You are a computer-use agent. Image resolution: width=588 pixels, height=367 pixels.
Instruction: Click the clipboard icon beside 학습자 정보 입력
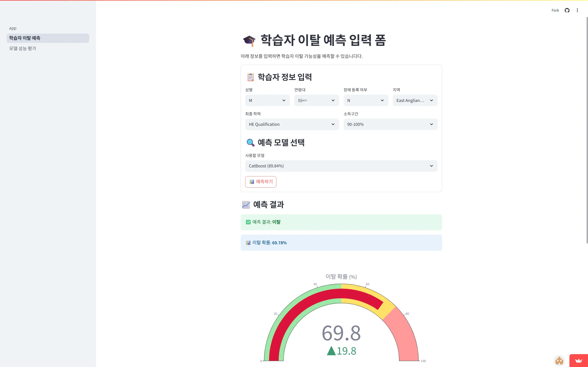pyautogui.click(x=251, y=77)
